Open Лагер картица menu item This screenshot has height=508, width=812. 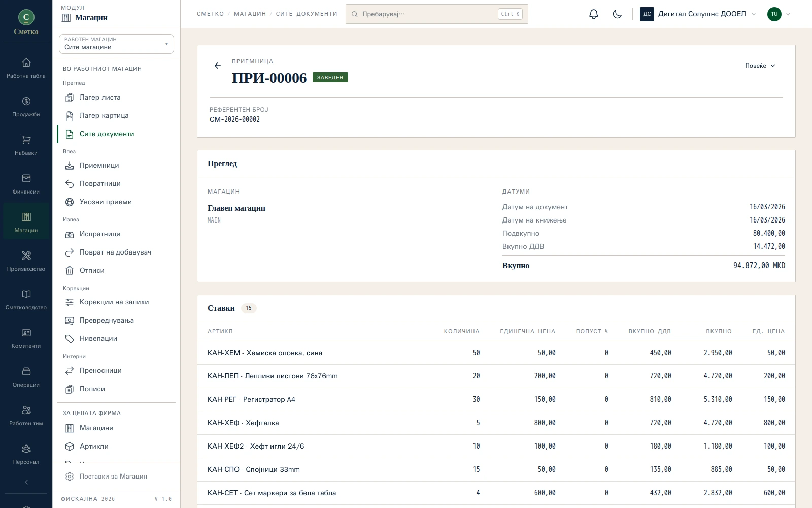[116, 116]
